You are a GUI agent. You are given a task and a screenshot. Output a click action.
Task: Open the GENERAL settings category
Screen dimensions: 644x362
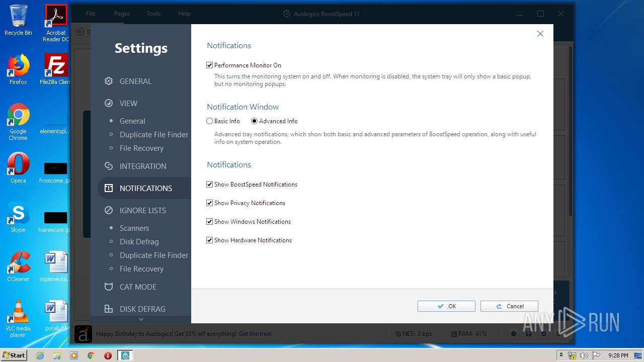pyautogui.click(x=135, y=81)
